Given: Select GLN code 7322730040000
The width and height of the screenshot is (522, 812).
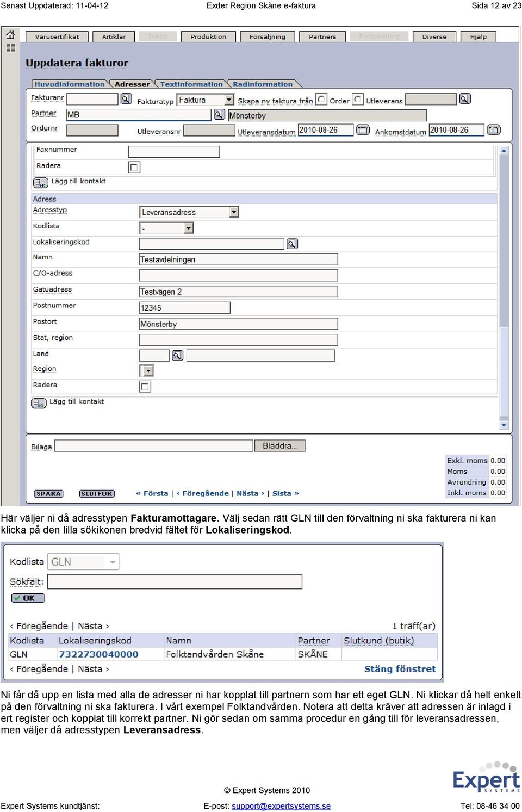Looking at the screenshot, I should pos(98,654).
